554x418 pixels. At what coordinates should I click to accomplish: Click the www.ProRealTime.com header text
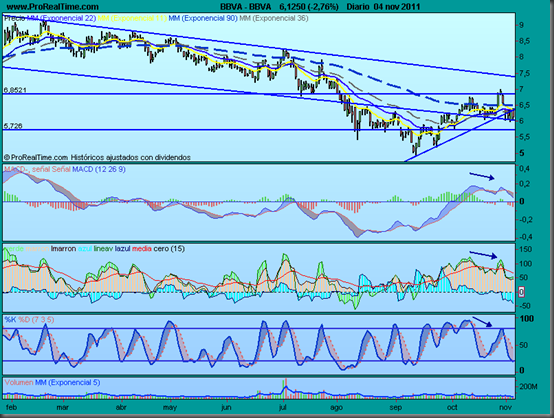[x=53, y=7]
